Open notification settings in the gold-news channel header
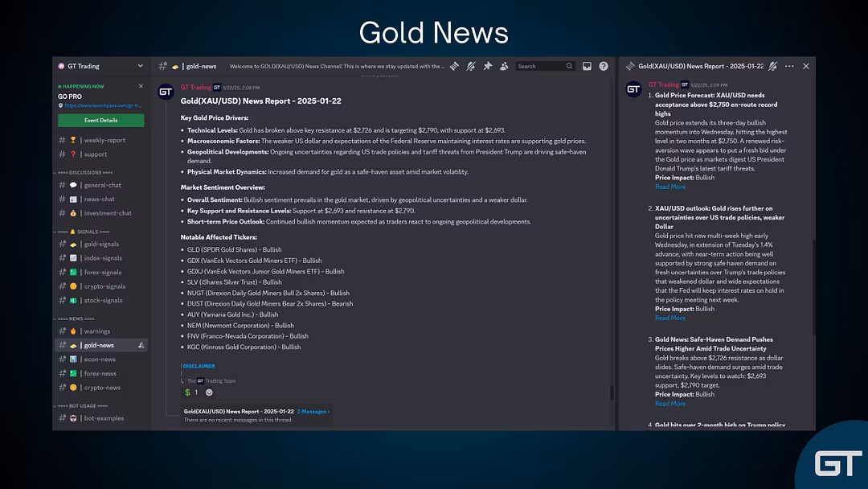Image resolution: width=868 pixels, height=489 pixels. pyautogui.click(x=470, y=66)
